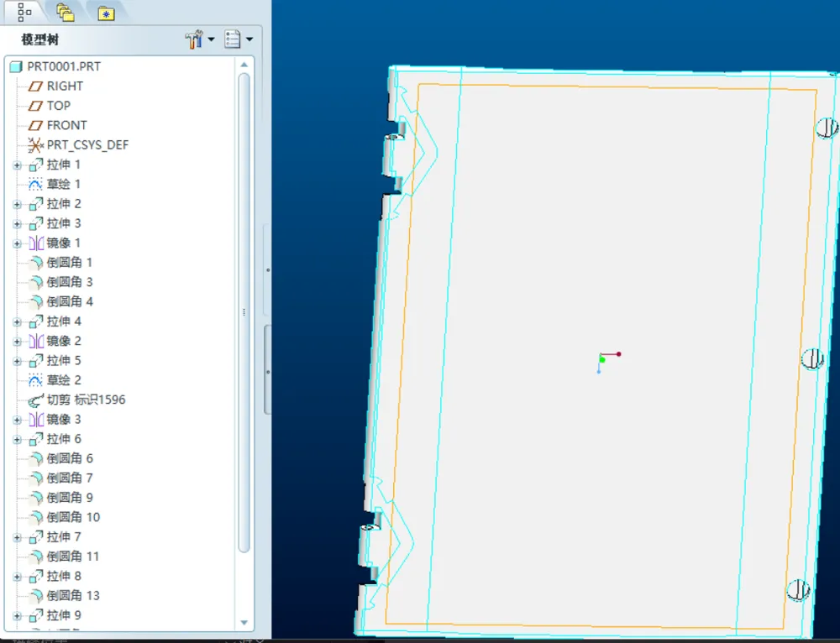Expand the 镜像 2 feature
Viewport: 840px width, 643px height.
(17, 342)
